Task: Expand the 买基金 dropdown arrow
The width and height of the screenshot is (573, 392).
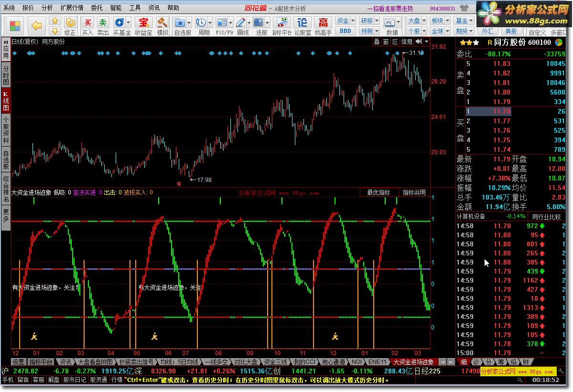Action: click(x=128, y=22)
